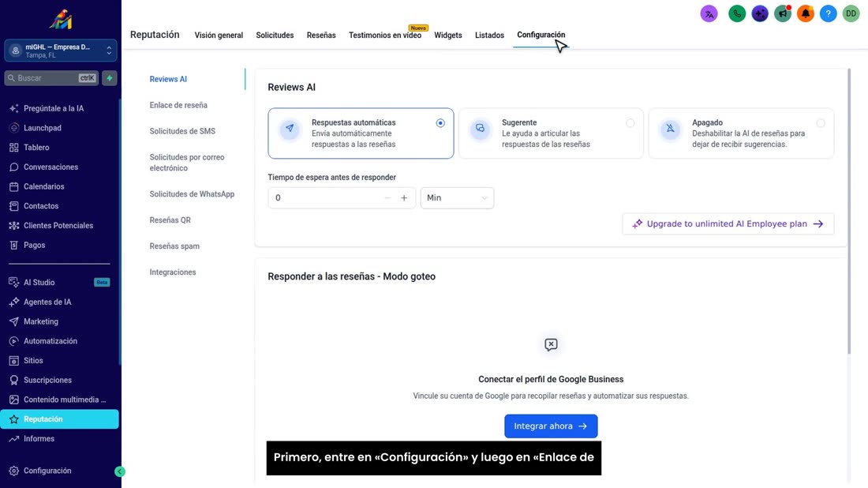Select Respuestas automáticas radio option
This screenshot has height=488, width=868.
click(x=440, y=123)
